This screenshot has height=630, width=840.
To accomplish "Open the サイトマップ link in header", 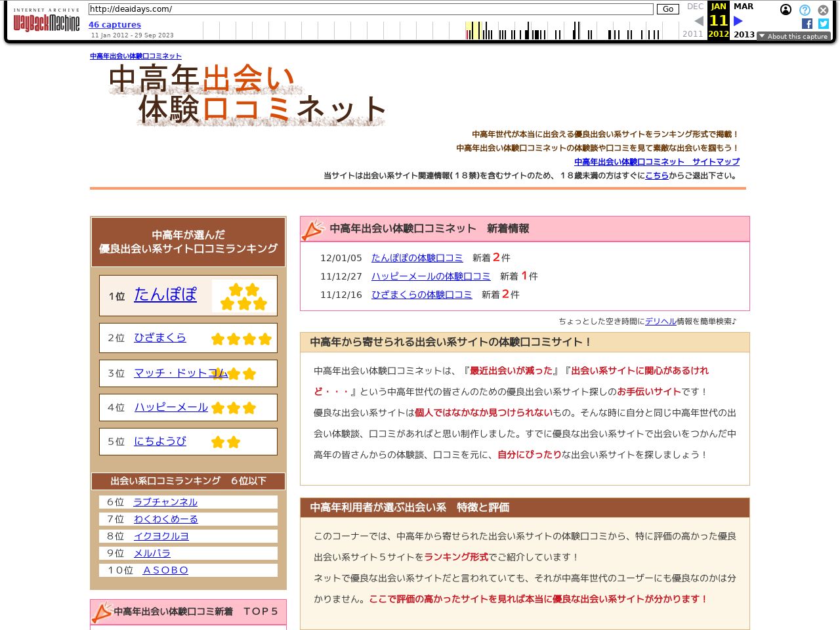I will [x=656, y=161].
